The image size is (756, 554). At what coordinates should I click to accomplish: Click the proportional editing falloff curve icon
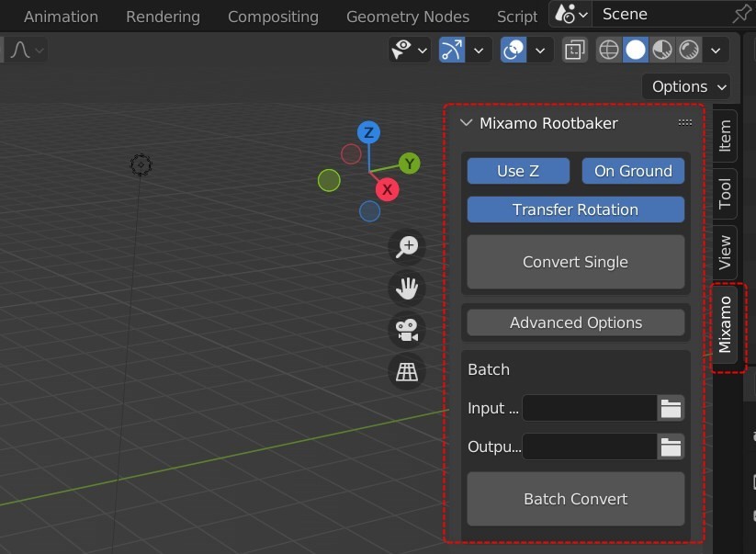coord(20,50)
